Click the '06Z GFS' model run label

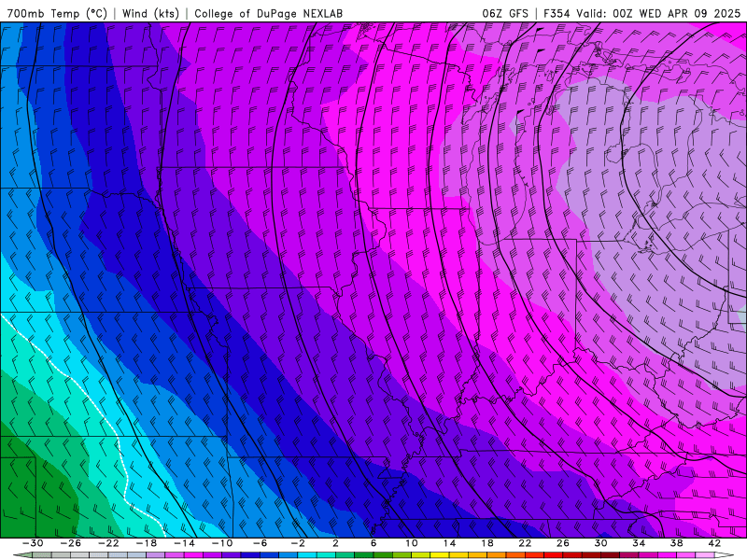pyautogui.click(x=505, y=13)
